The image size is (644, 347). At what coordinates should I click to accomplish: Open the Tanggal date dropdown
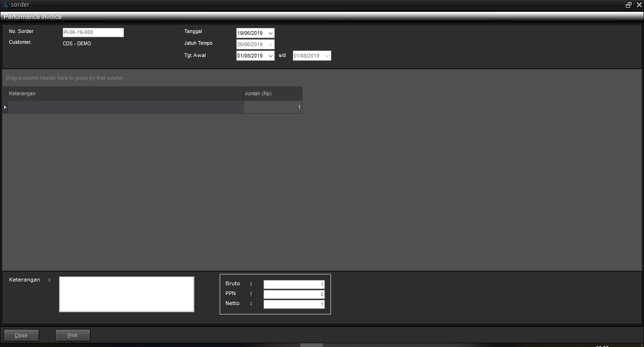tap(270, 33)
